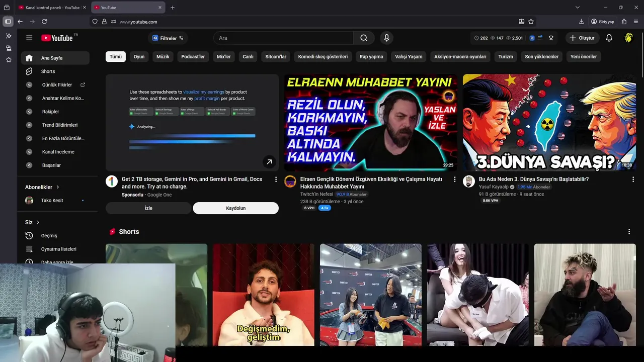644x362 pixels.
Task: Open Tako Kesit subscription channel
Action: coord(55,201)
